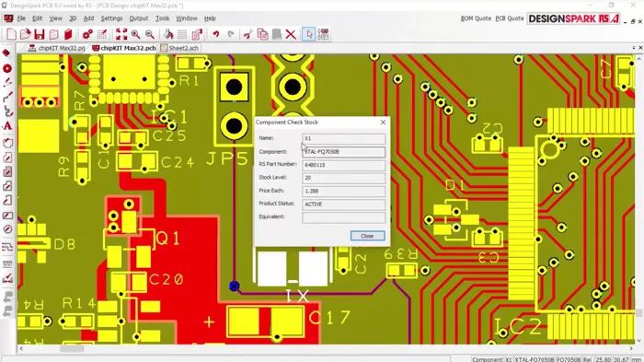Image resolution: width=644 pixels, height=362 pixels.
Task: Open the Tools menu
Action: coord(162,18)
